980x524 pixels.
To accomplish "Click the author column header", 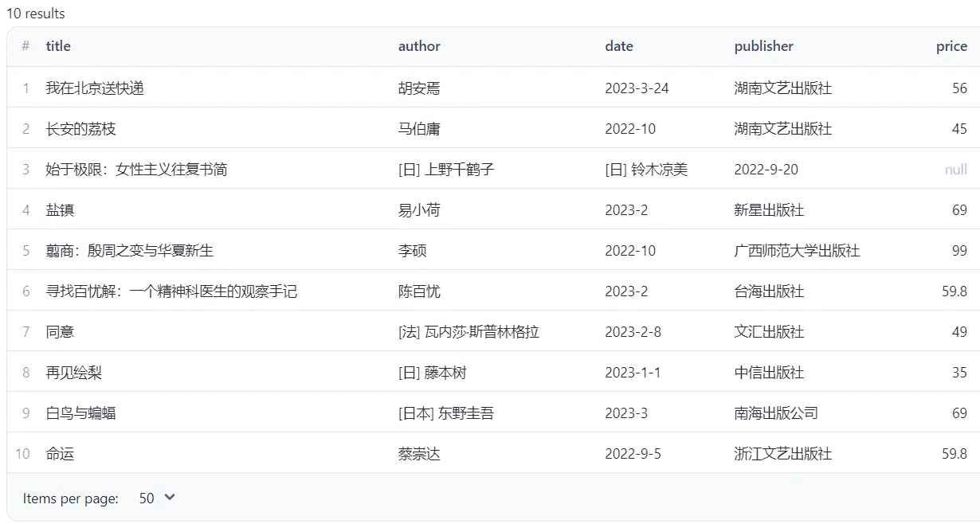I will (419, 46).
